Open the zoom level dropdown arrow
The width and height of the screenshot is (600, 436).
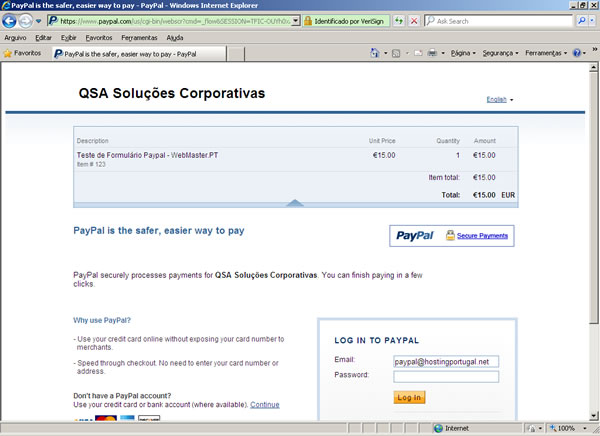click(585, 428)
